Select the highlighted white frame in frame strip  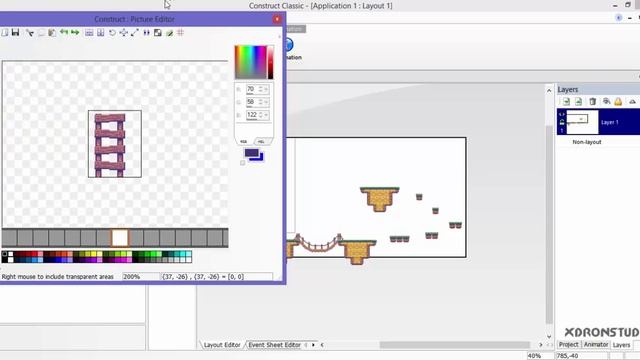click(120, 238)
